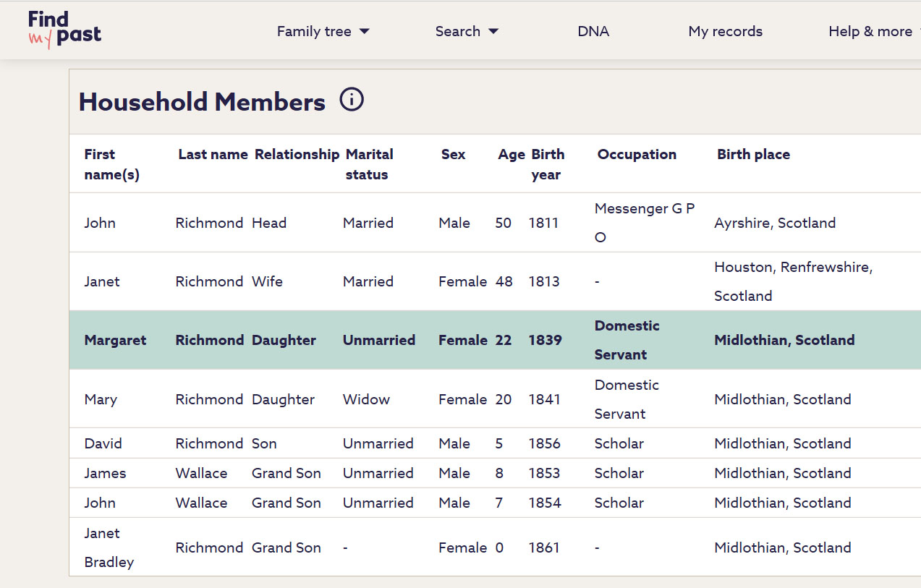Screen dimensions: 921x588
Task: Select John Wallace's first name cell
Action: click(100, 503)
